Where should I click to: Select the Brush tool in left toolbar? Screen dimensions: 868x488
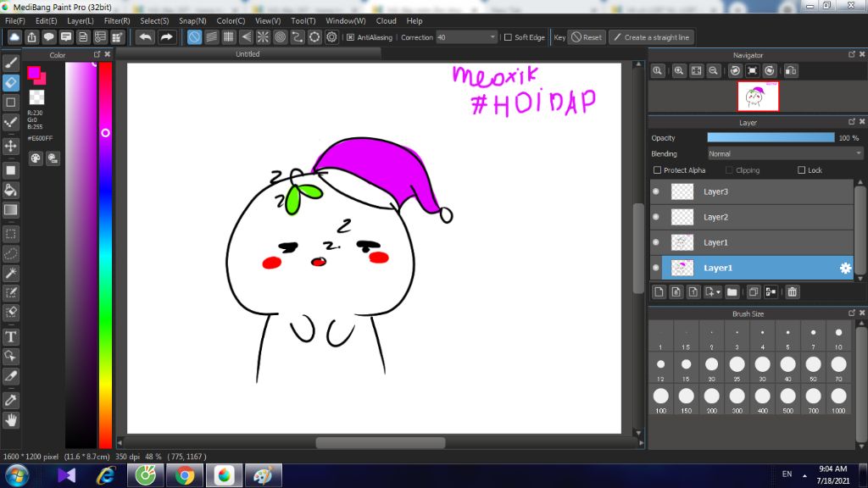click(x=10, y=63)
